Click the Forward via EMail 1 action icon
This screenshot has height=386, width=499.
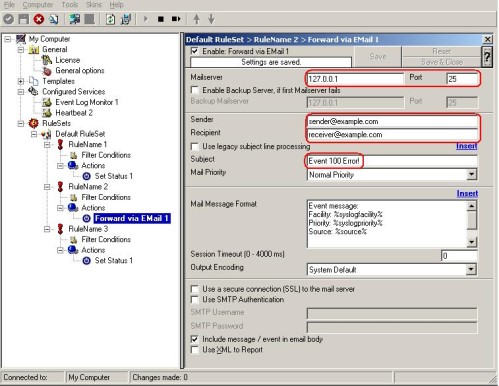click(x=86, y=218)
